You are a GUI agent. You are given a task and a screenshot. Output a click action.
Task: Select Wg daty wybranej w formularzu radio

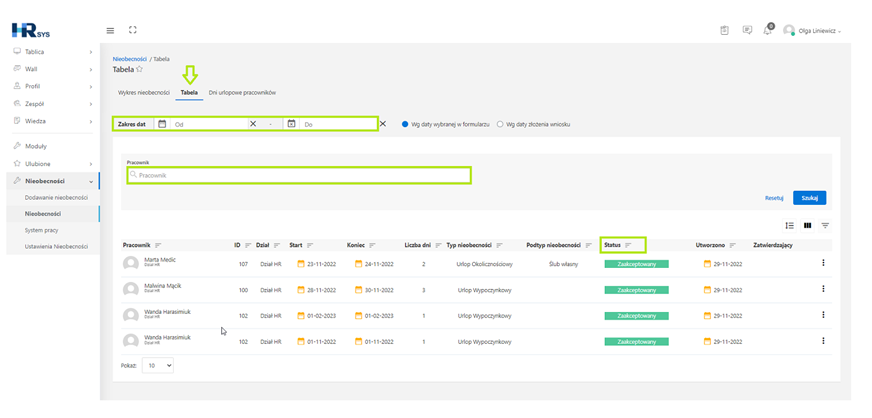pyautogui.click(x=405, y=125)
